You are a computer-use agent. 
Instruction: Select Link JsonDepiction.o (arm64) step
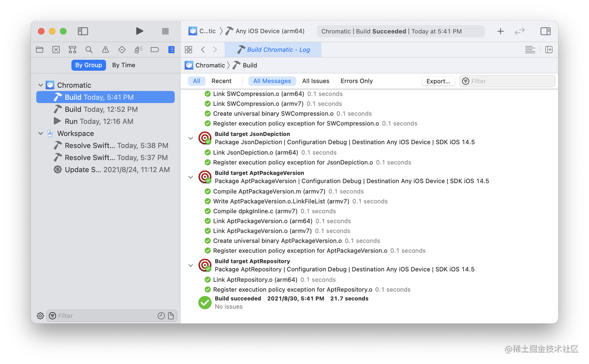[x=271, y=153]
